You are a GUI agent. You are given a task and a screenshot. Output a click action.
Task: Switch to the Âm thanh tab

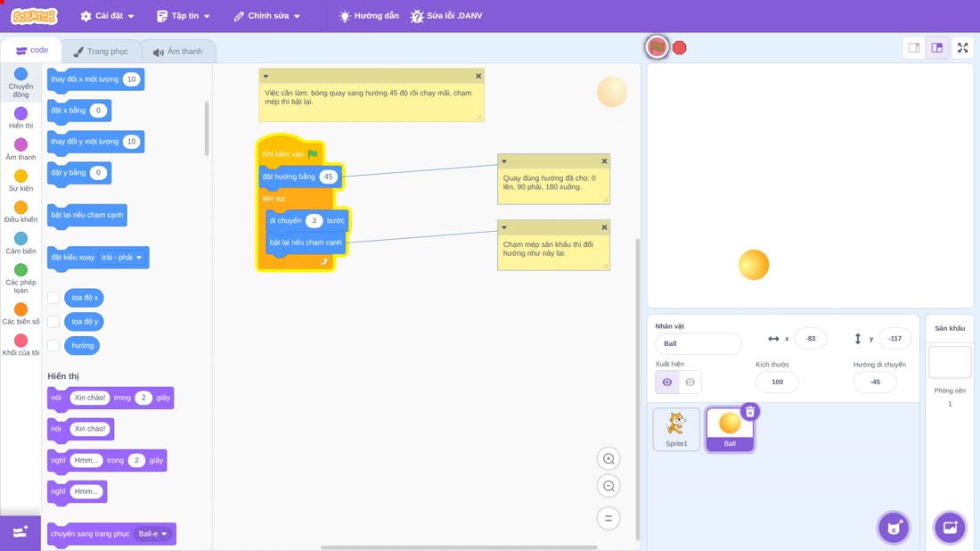coord(178,52)
